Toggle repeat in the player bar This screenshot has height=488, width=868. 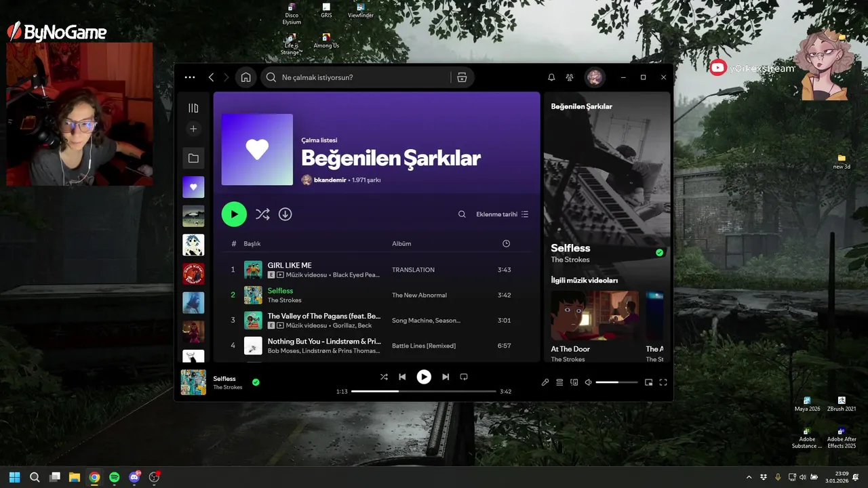[464, 377]
